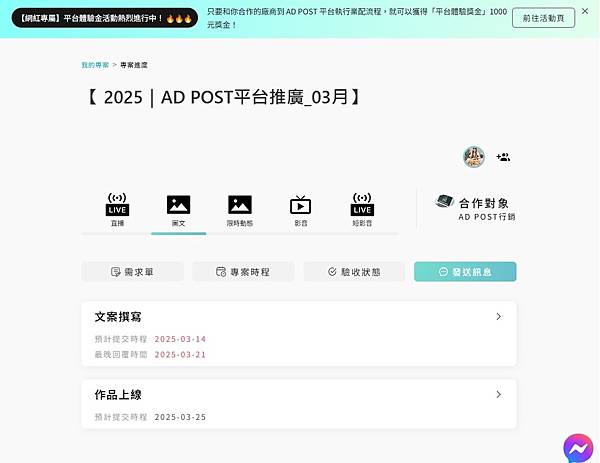Open the 圖文 image post tab
600x463 pixels.
(x=178, y=210)
